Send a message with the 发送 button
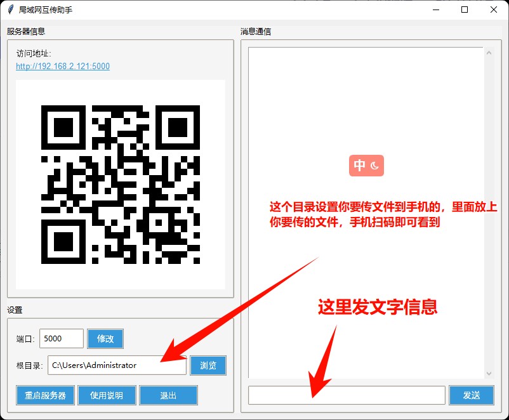 [472, 395]
